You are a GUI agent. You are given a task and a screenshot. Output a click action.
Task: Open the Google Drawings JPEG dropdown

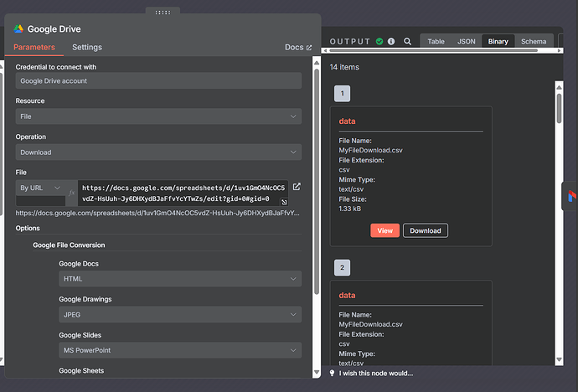(180, 315)
